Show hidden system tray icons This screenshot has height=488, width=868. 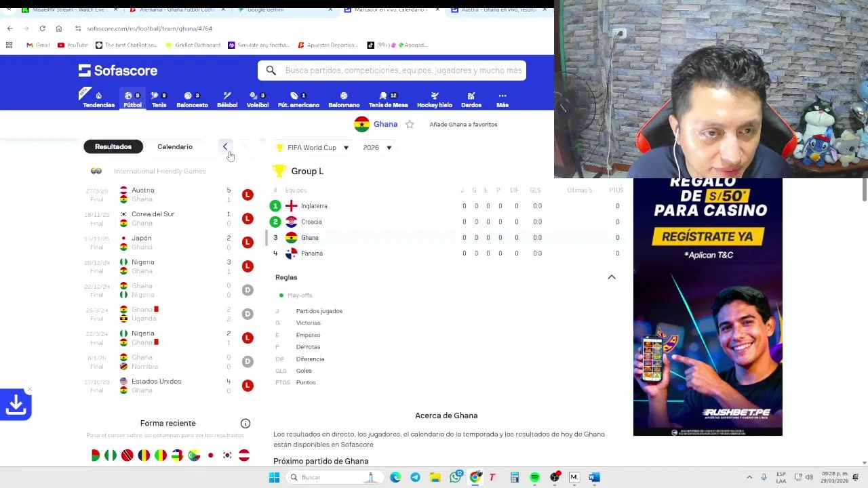749,477
